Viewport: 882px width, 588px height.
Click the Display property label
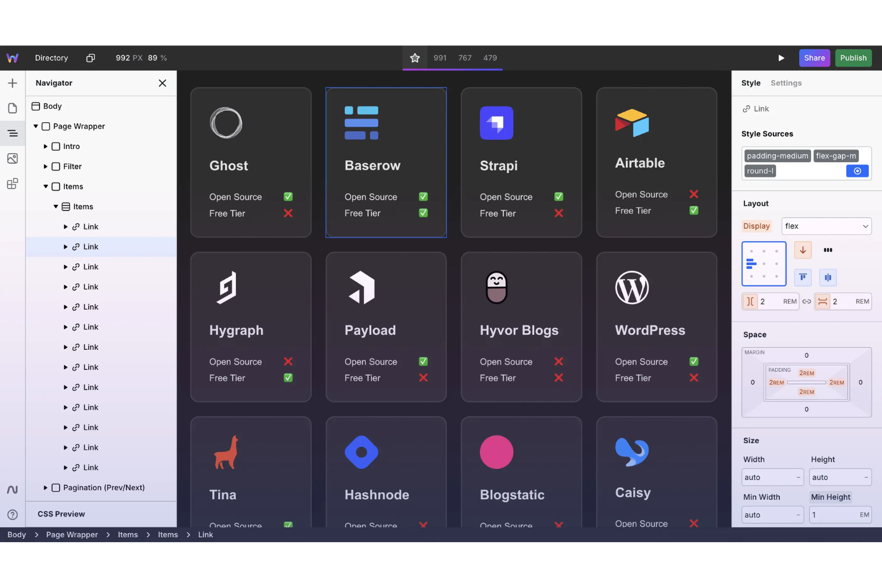(757, 226)
